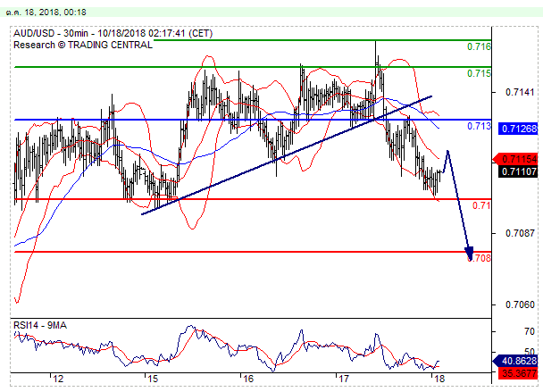543x392 pixels.
Task: Click the red 0.71 support label
Action: 481,205
